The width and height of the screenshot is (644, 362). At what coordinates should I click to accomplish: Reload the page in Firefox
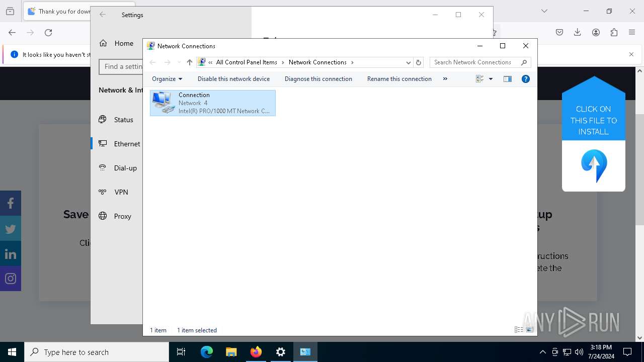48,33
